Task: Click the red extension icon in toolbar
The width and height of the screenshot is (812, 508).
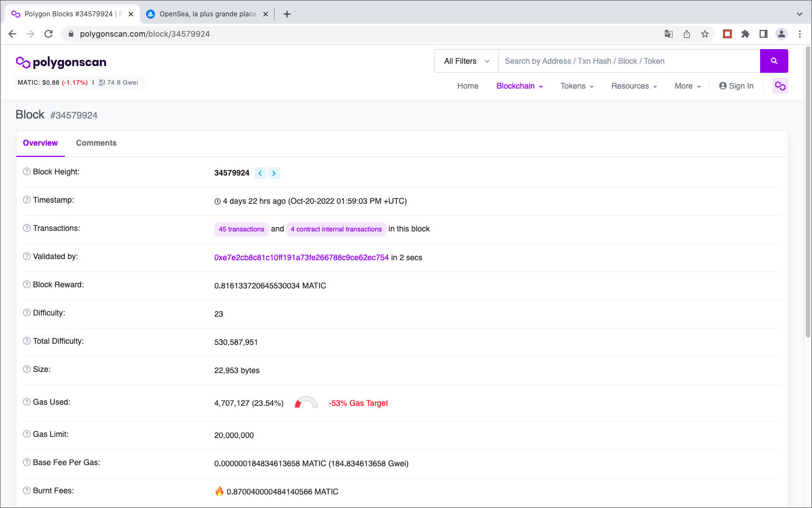Action: 727,34
